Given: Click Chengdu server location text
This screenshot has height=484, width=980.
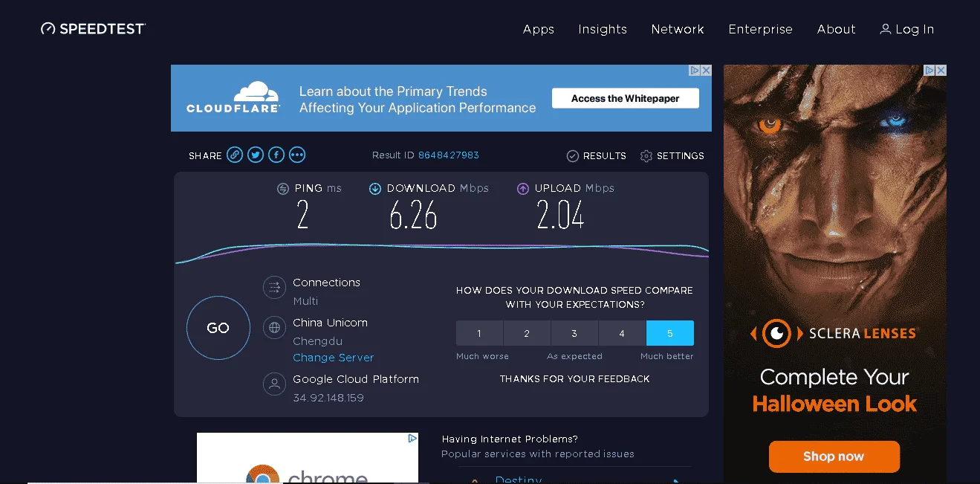Looking at the screenshot, I should (x=318, y=341).
